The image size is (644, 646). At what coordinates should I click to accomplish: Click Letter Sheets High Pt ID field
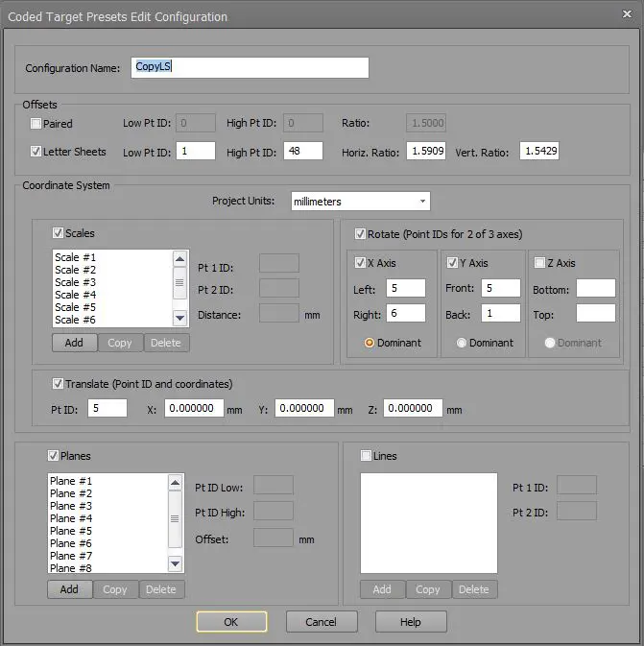(303, 151)
